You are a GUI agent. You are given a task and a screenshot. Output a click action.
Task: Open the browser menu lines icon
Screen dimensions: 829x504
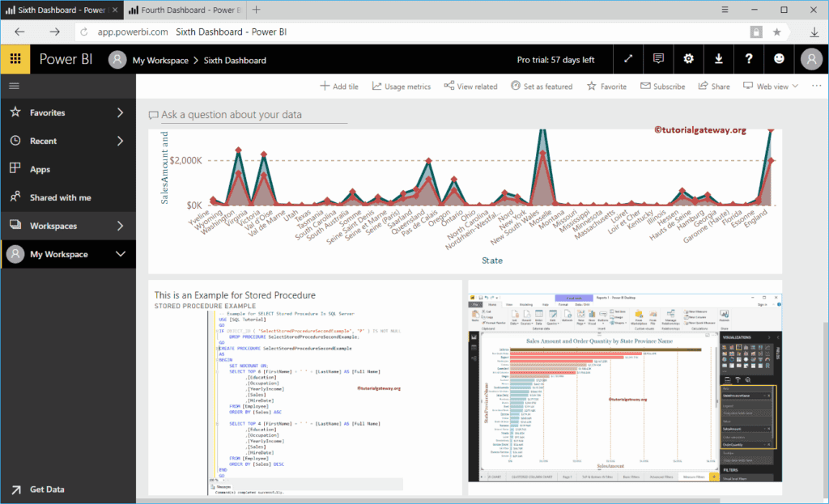click(725, 10)
